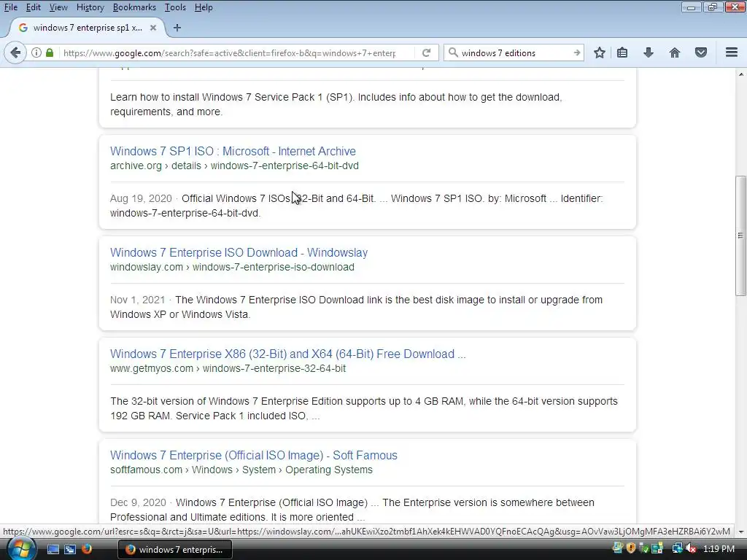Open the View menu

point(58,7)
